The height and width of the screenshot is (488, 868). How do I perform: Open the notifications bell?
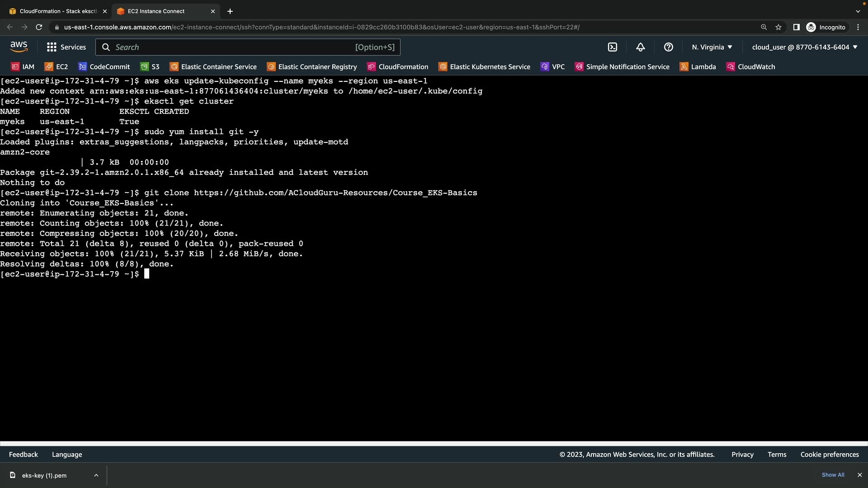point(641,47)
